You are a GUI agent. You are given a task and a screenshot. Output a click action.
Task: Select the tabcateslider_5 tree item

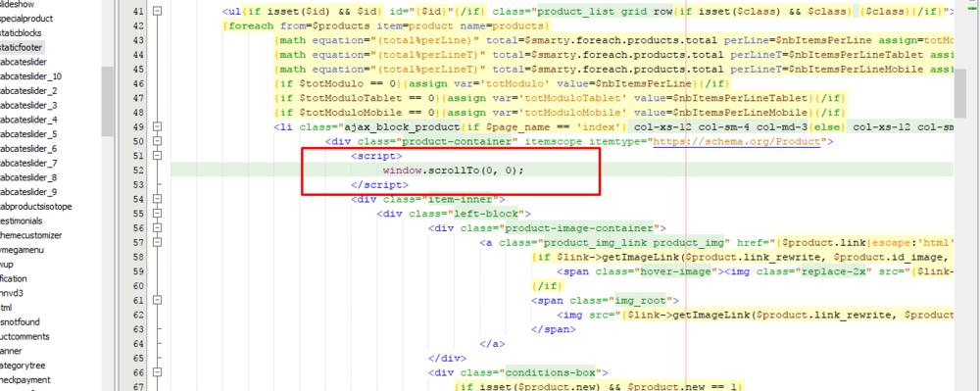pos(28,133)
